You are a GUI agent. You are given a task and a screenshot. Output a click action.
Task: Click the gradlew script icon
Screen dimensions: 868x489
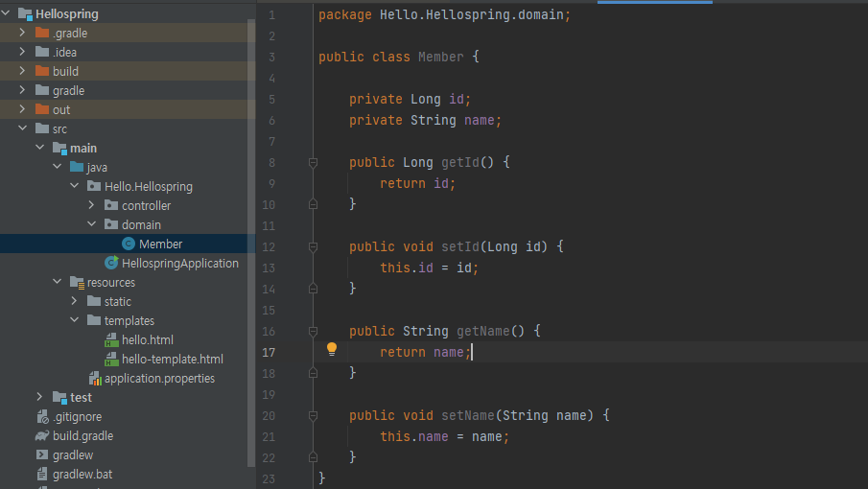tap(42, 454)
